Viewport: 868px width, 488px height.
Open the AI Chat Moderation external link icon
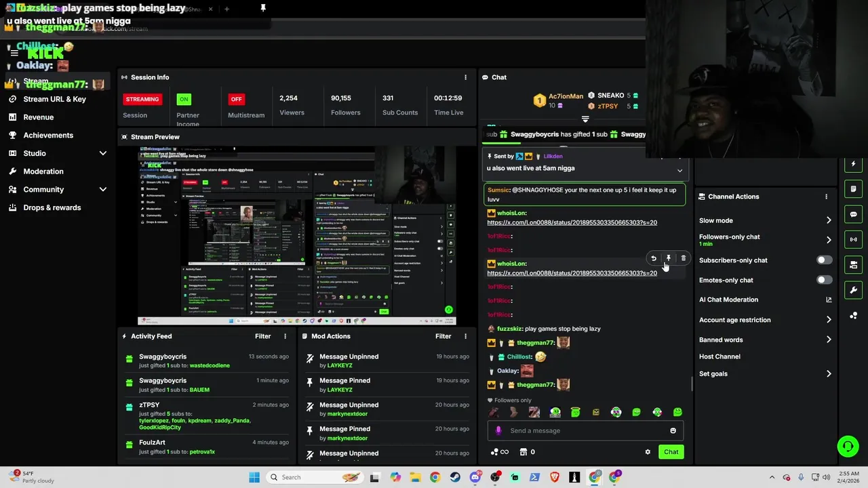pos(829,300)
